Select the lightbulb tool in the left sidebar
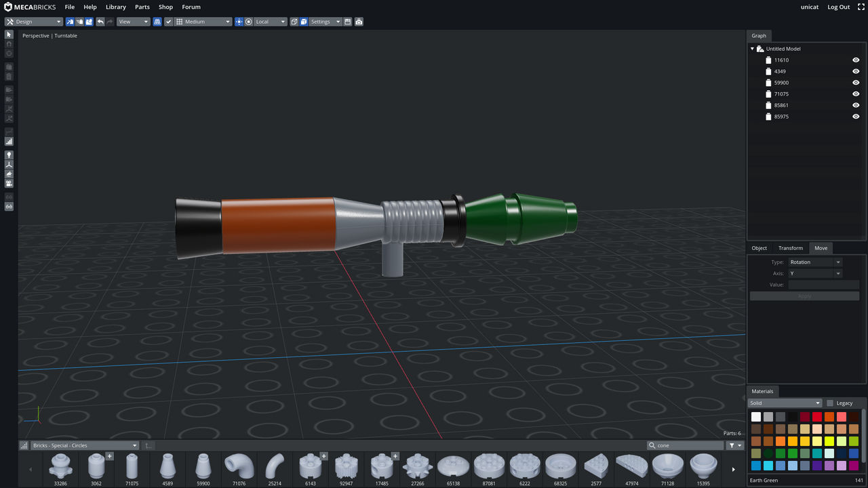Image resolution: width=868 pixels, height=488 pixels. pos(9,154)
